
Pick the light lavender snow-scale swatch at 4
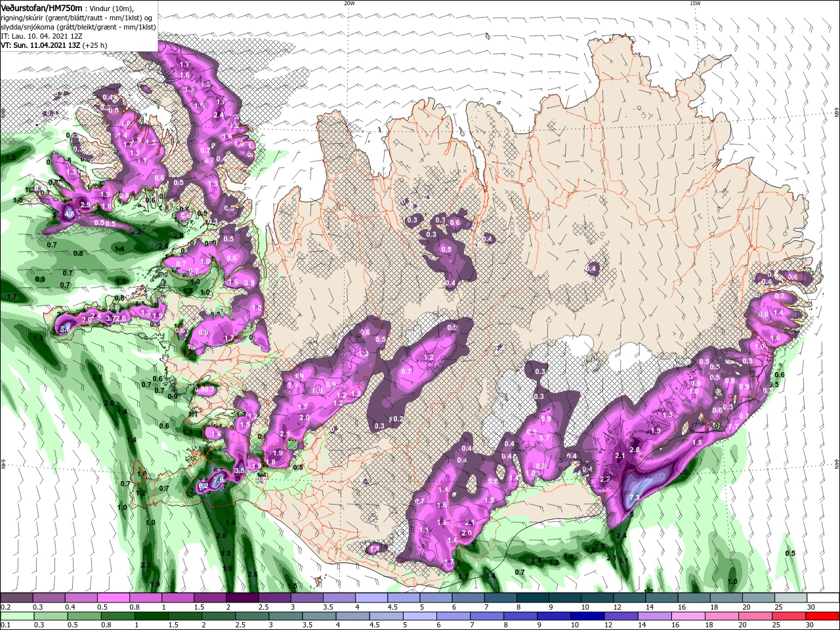[371, 598]
